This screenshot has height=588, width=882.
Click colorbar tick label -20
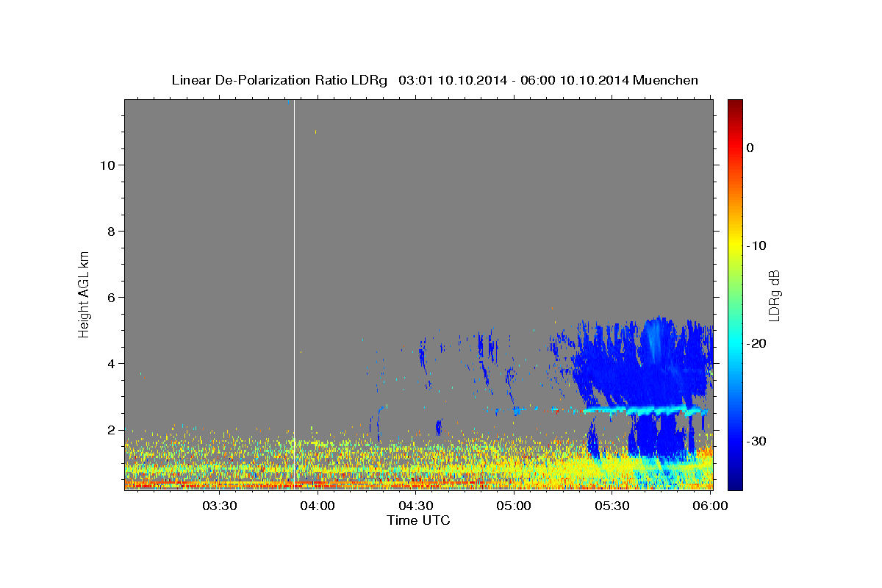(x=756, y=343)
